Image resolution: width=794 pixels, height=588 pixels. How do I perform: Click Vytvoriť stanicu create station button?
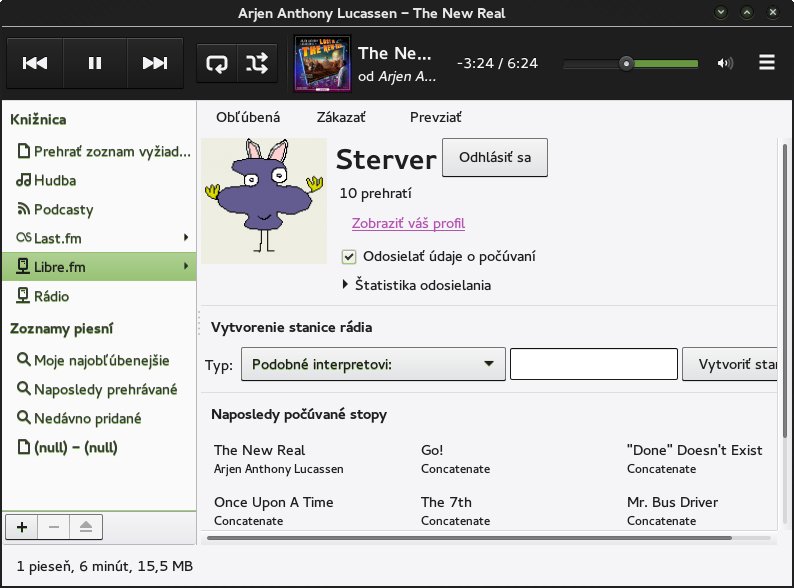point(730,364)
